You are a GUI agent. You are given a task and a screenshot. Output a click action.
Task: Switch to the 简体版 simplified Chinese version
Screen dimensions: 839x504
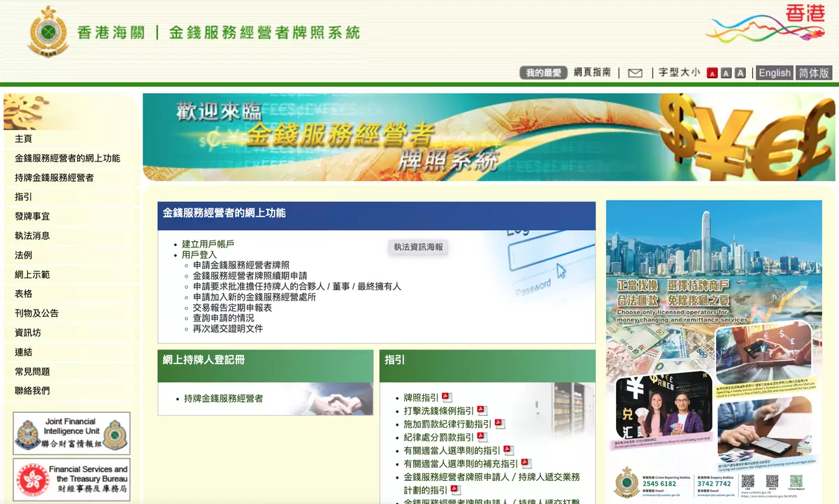click(x=814, y=73)
